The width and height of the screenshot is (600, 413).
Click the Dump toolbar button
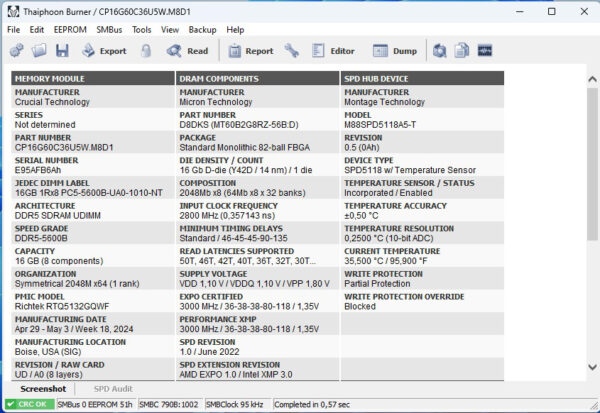click(x=395, y=51)
